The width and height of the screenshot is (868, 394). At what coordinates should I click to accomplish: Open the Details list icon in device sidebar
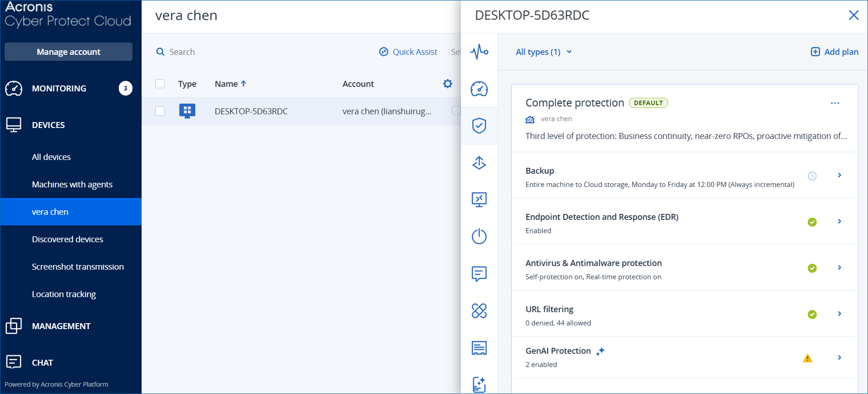pos(479,348)
